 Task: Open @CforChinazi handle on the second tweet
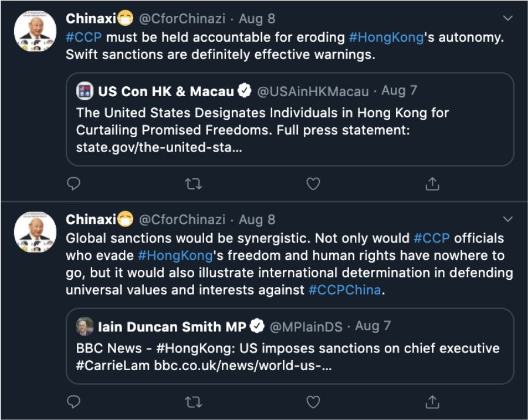click(x=182, y=219)
